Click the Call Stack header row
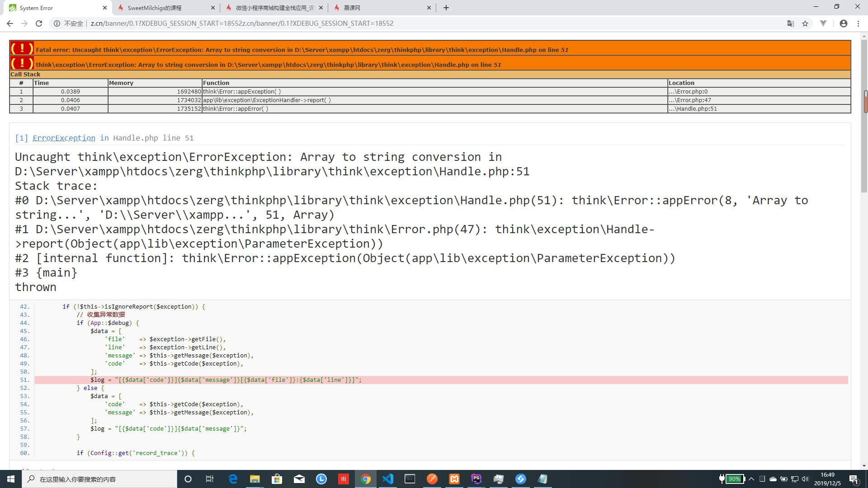Screen dimensions: 868x488 tap(430, 74)
